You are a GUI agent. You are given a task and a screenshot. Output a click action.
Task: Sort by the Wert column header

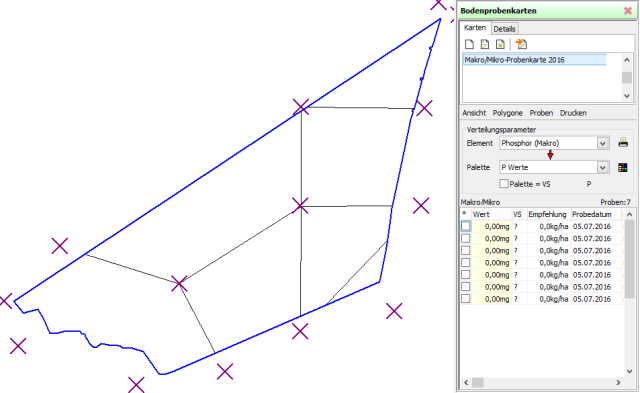[x=491, y=214]
